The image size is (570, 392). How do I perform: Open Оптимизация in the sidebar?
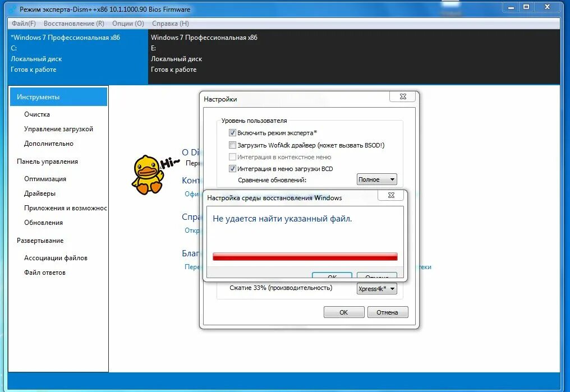[x=45, y=179]
